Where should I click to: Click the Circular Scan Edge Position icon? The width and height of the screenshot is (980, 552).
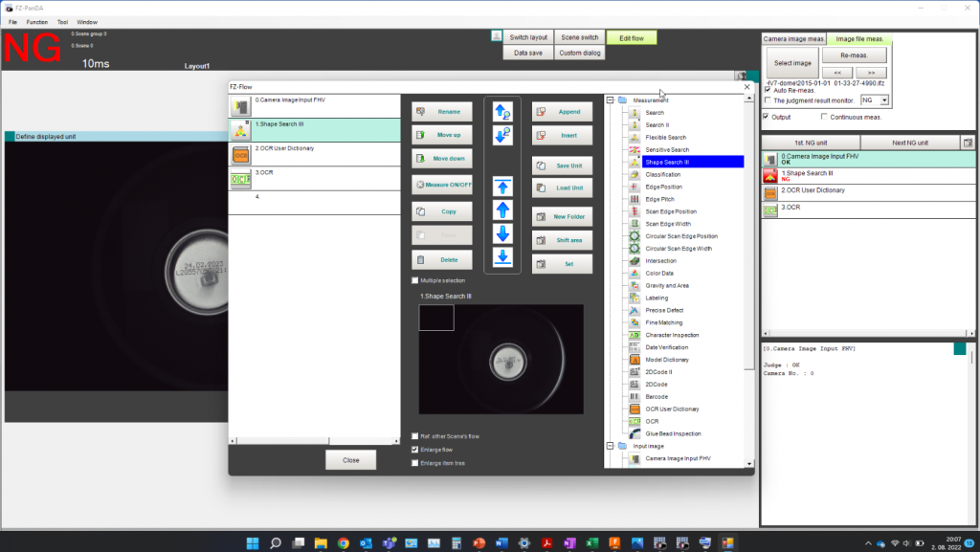635,235
